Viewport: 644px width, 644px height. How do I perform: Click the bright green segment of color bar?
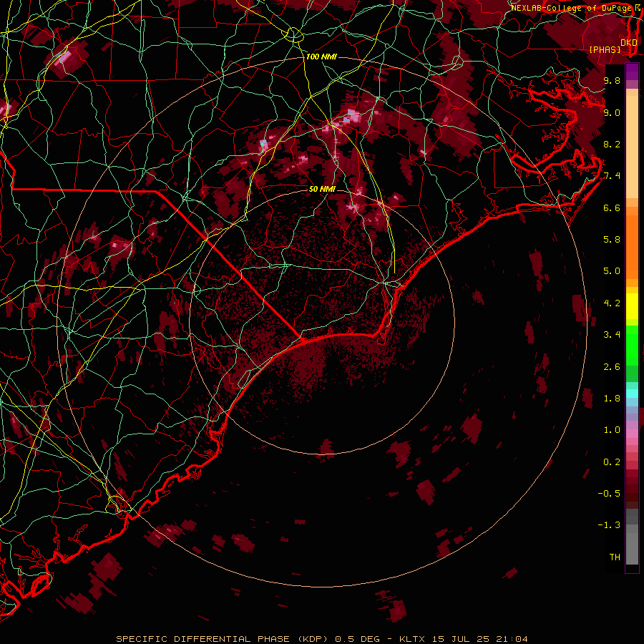tap(632, 346)
